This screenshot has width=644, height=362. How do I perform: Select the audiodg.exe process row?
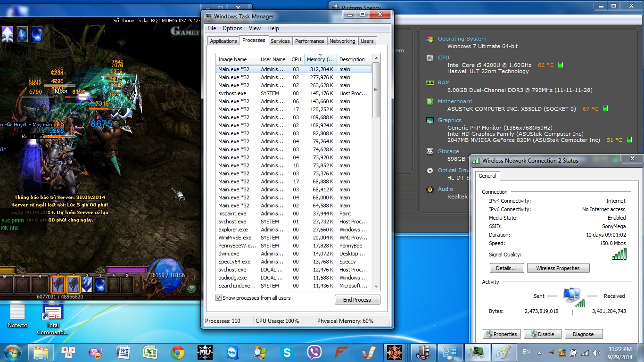[294, 278]
